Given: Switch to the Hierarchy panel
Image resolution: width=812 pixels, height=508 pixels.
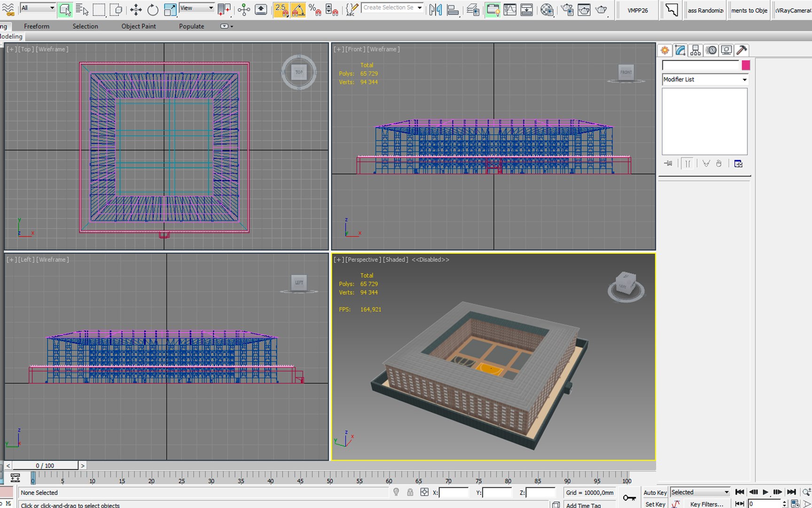Looking at the screenshot, I should [695, 50].
